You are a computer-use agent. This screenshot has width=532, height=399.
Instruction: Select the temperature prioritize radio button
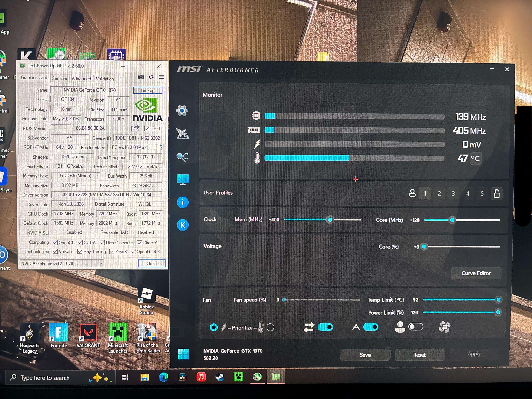[270, 327]
